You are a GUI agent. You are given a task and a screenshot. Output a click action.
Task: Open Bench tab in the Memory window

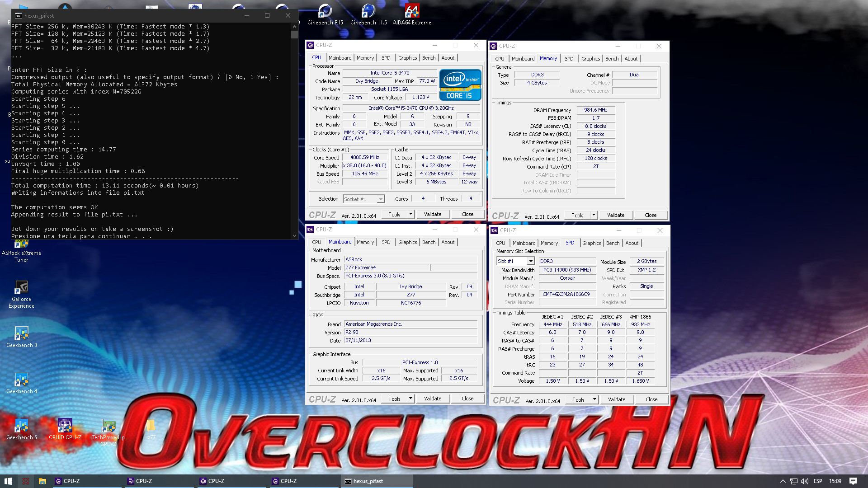(x=612, y=59)
